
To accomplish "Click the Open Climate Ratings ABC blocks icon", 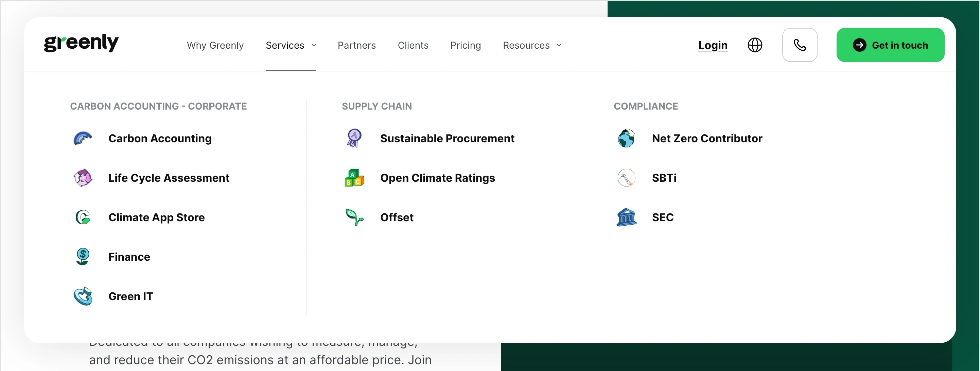I will (354, 178).
